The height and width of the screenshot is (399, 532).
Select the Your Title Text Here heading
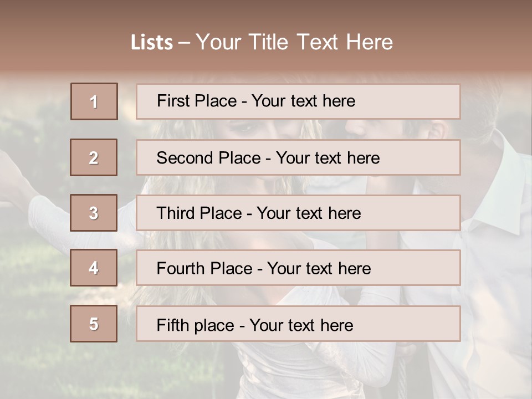coord(294,42)
